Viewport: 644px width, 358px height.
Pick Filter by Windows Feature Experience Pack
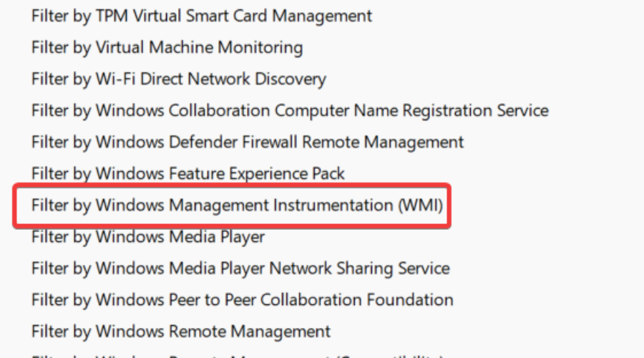(x=188, y=174)
